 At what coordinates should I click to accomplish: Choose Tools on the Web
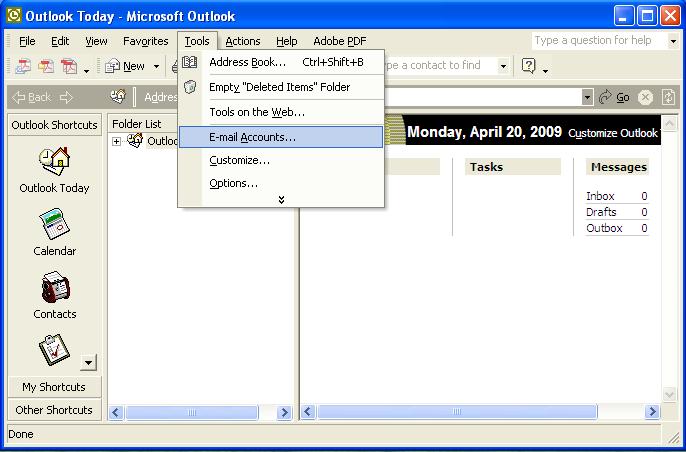pyautogui.click(x=281, y=112)
